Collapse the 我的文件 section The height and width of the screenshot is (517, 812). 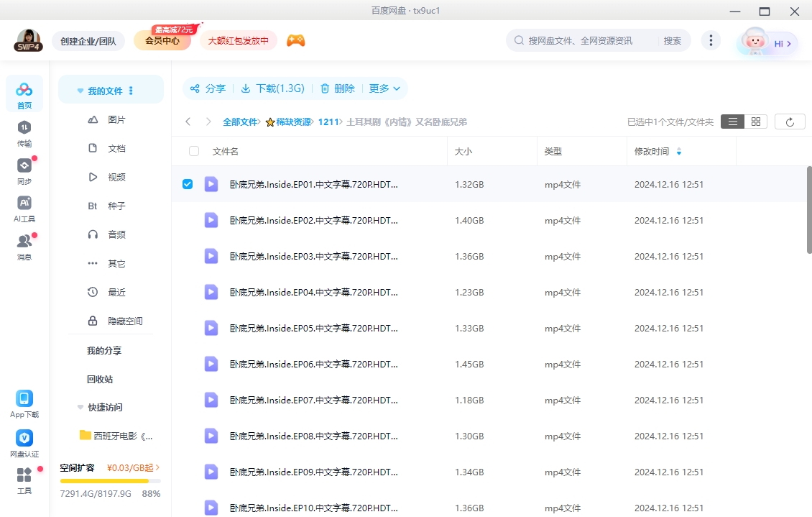[x=80, y=90]
